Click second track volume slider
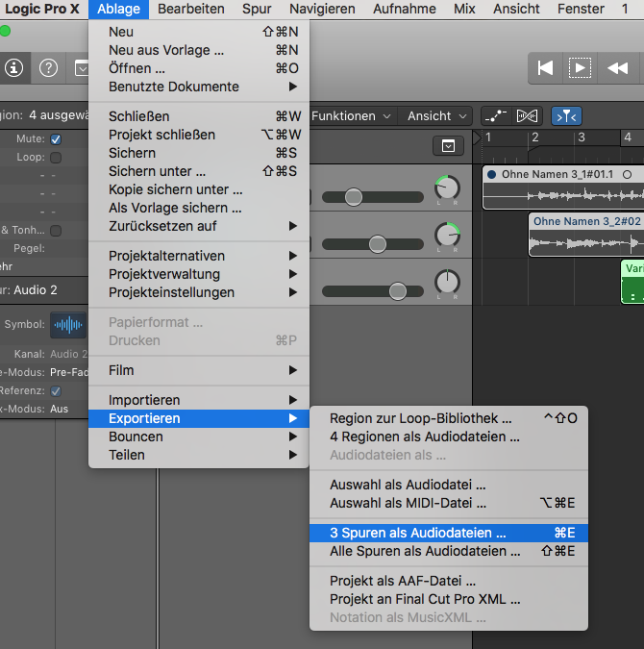 pos(373,244)
